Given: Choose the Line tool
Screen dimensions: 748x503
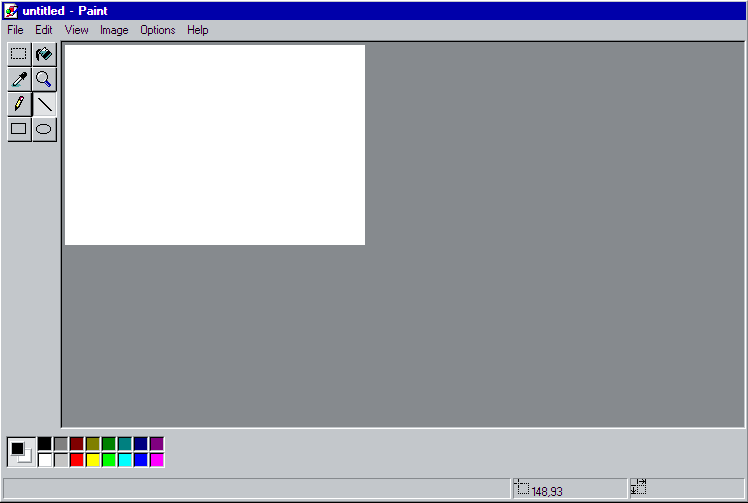Looking at the screenshot, I should coord(44,104).
